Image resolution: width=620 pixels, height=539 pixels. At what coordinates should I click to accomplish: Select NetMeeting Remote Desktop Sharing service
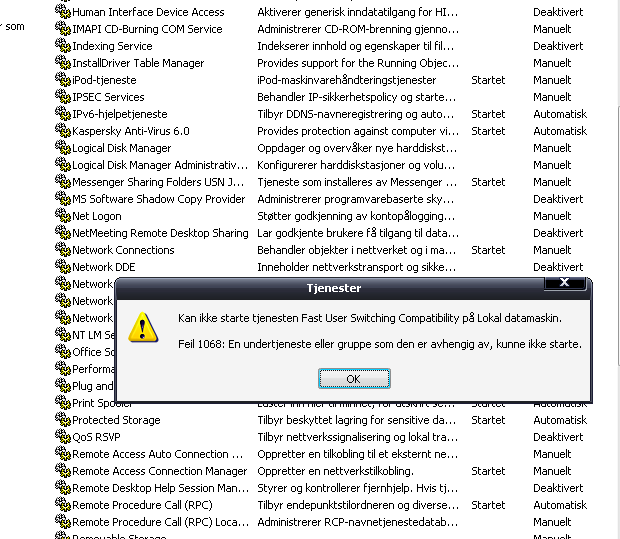click(x=161, y=233)
